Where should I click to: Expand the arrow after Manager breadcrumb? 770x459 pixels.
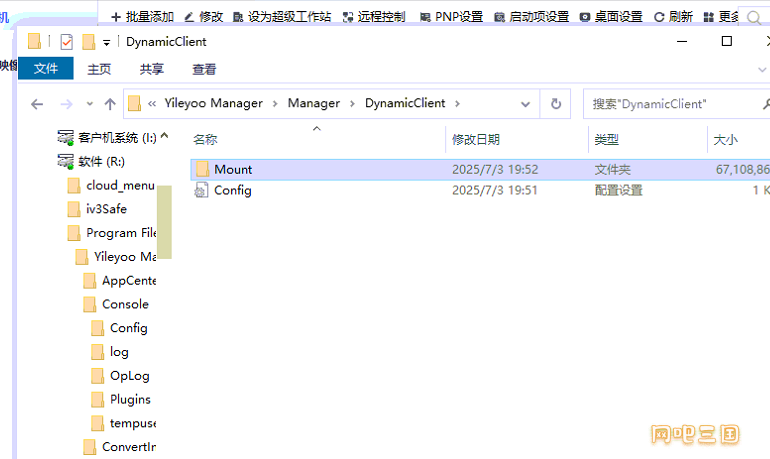pyautogui.click(x=352, y=104)
